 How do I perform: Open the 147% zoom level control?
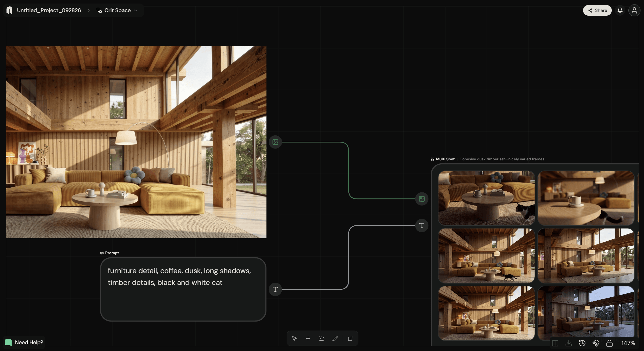click(x=628, y=343)
